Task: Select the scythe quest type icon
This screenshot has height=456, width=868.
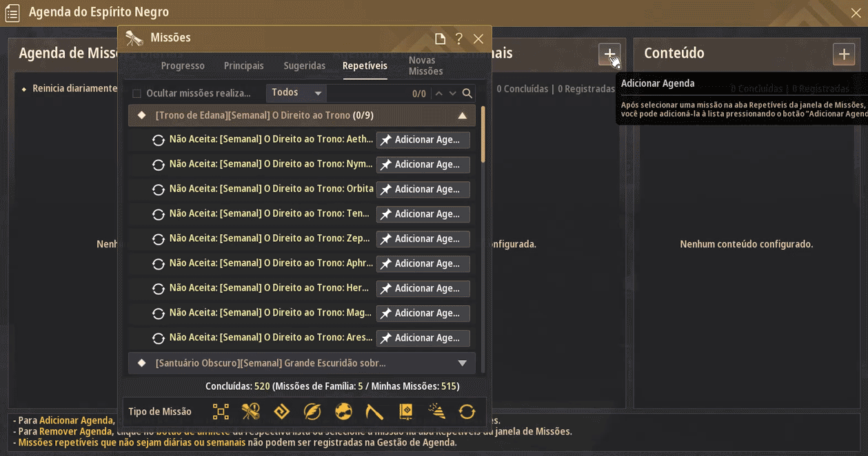Action: 374,411
